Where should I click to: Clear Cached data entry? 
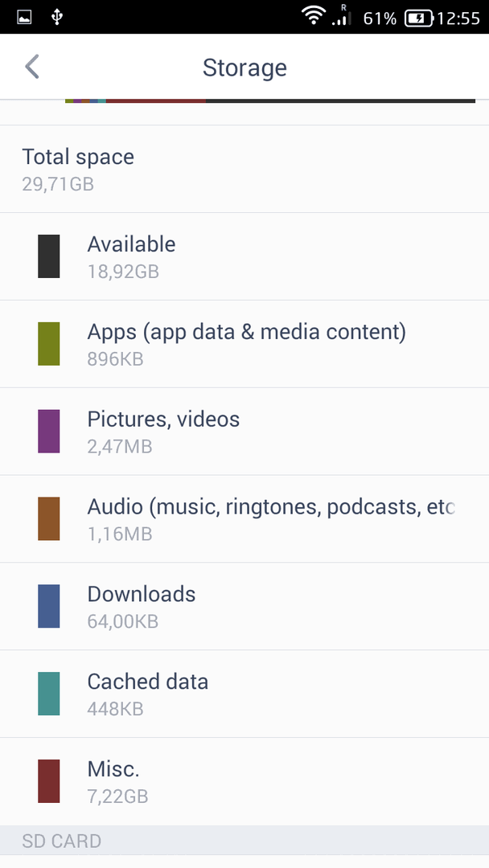(244, 694)
